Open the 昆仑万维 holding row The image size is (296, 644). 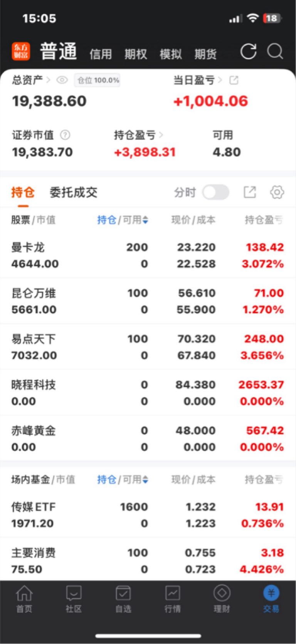tap(148, 301)
